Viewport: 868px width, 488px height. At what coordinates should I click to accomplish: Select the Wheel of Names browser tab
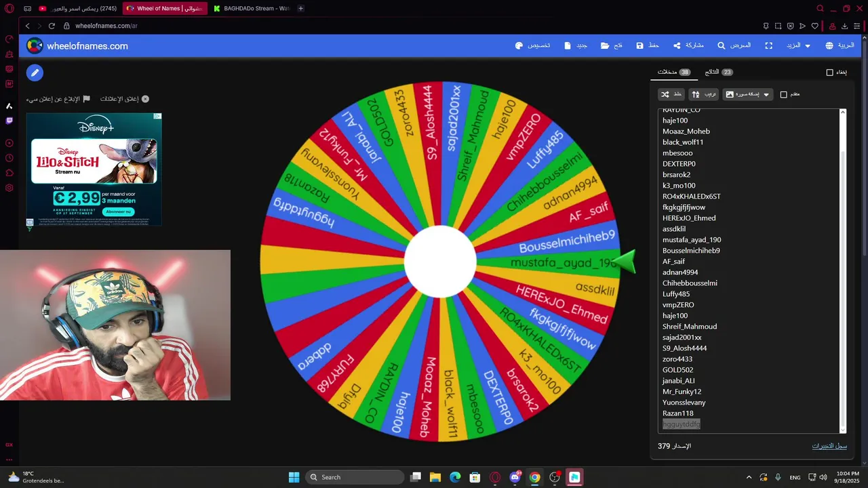click(165, 8)
